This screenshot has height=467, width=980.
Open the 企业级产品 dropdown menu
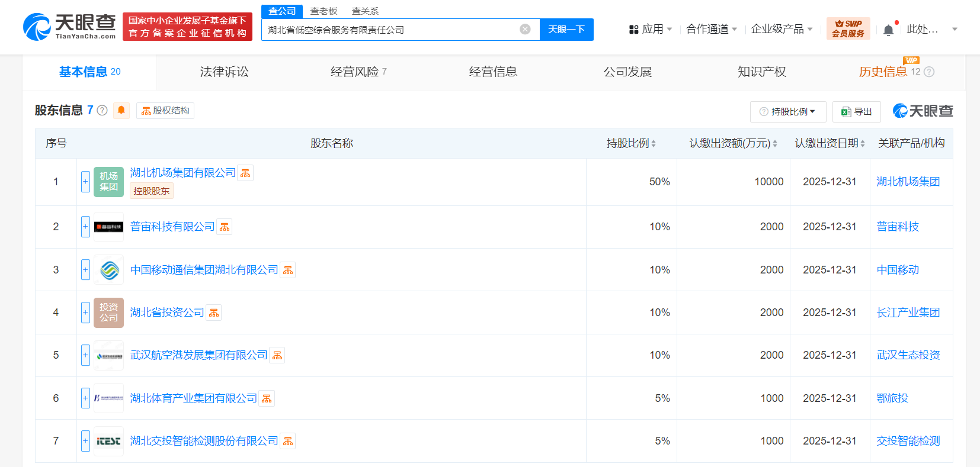(782, 29)
